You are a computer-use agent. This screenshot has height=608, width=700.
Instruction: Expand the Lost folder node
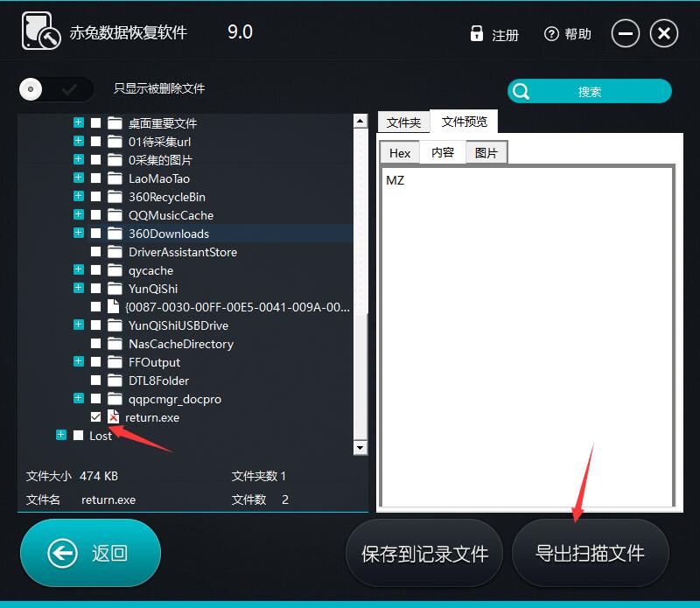[x=60, y=435]
